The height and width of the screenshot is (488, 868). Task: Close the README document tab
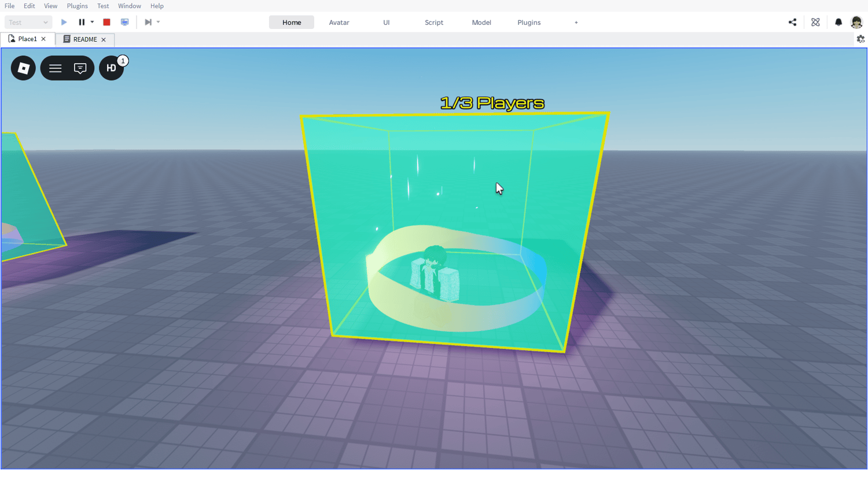tap(104, 40)
